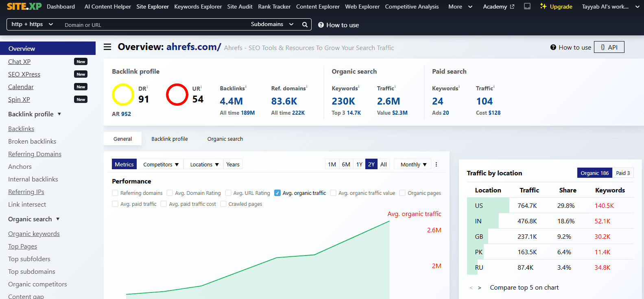Click the New badge next to SEO XPress

coord(81,74)
